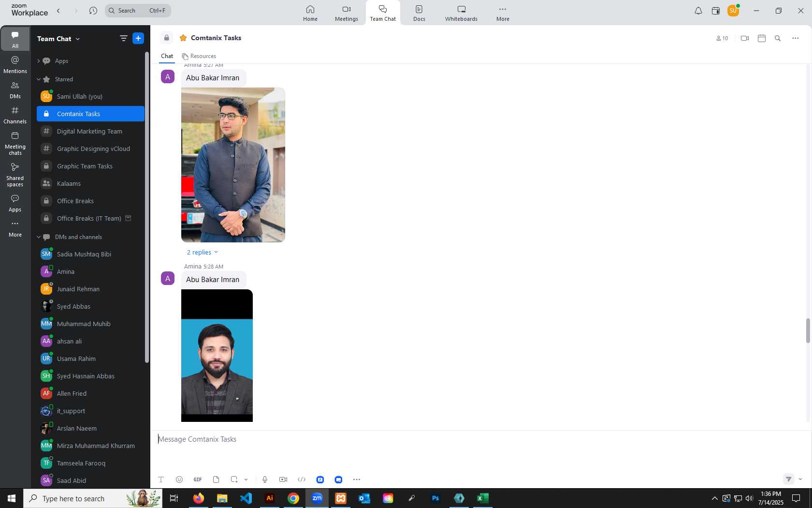
Task: Open the emoji picker
Action: (179, 479)
